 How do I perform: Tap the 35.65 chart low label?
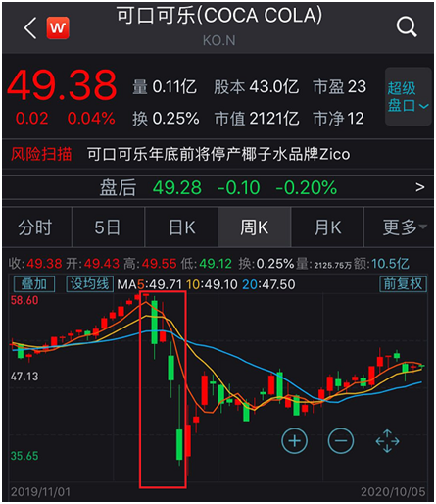point(24,456)
